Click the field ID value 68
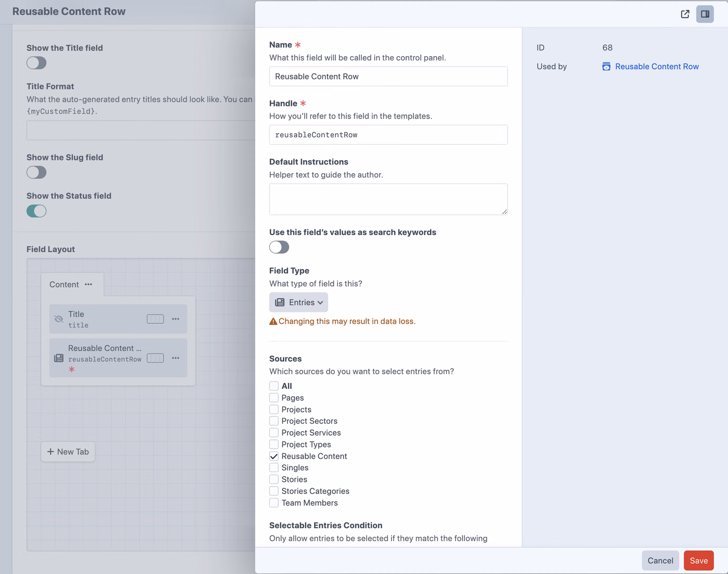The height and width of the screenshot is (574, 728). click(607, 48)
